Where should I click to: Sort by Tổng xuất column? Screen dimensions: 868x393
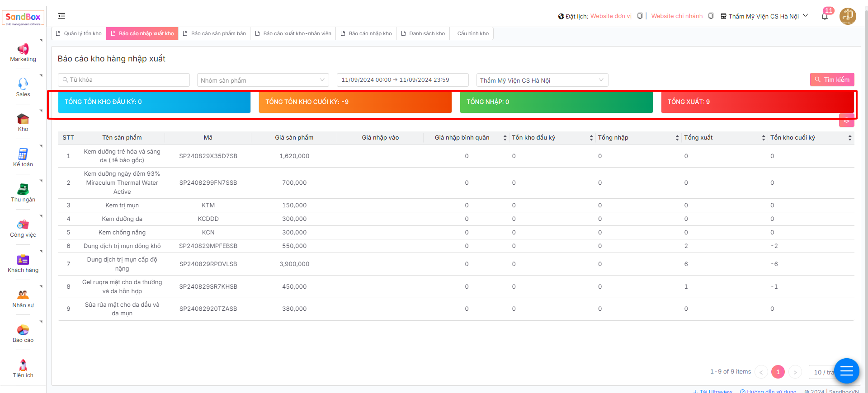click(x=763, y=138)
